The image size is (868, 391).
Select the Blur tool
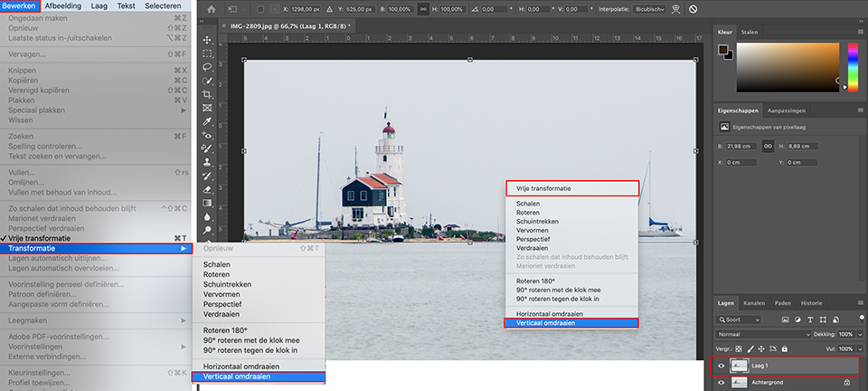coord(207,216)
